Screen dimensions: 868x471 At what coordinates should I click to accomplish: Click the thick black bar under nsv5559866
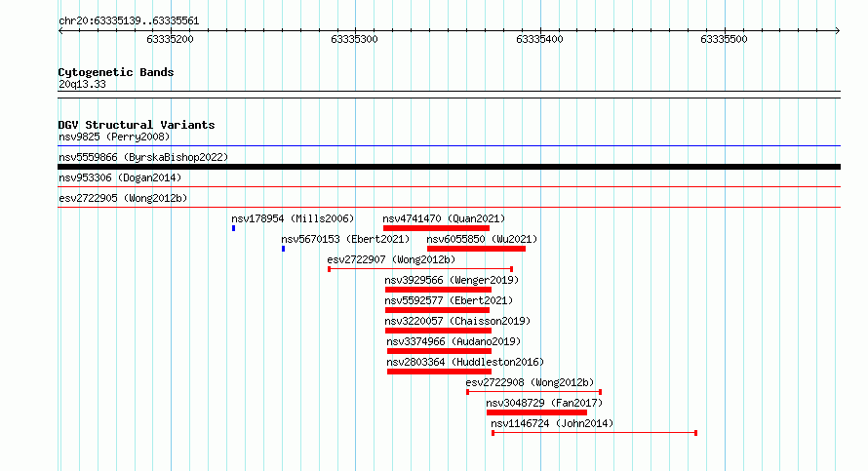click(449, 167)
